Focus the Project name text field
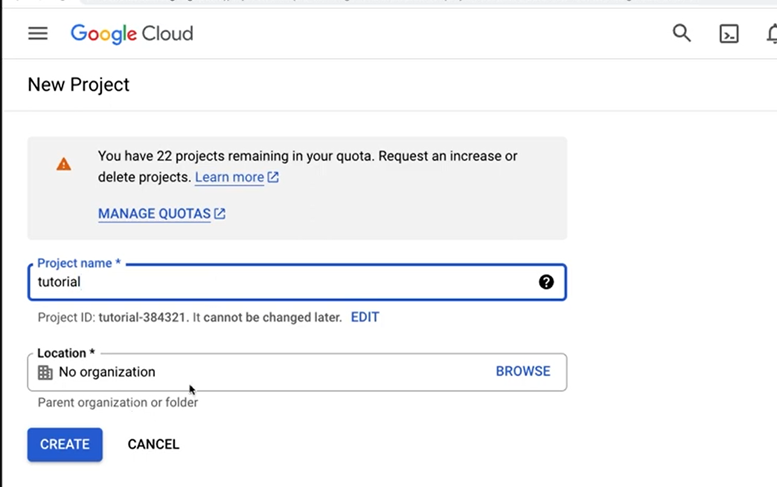Screen dimensions: 777x487 coord(280,282)
